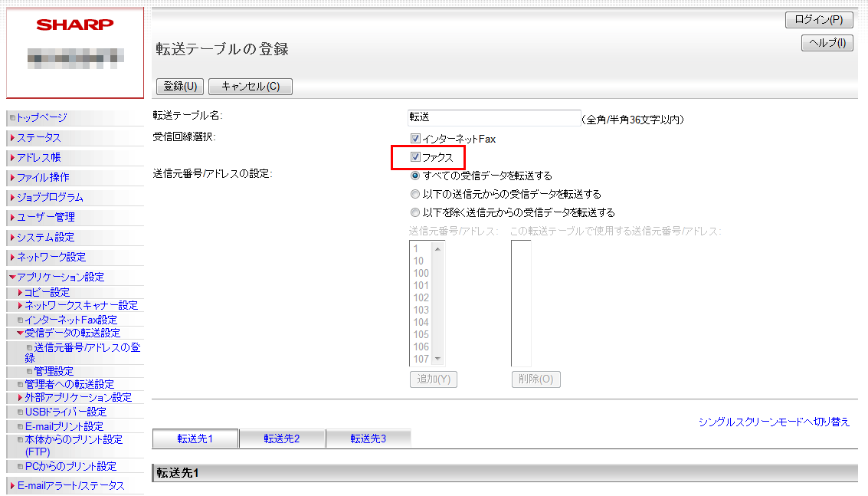
Task: Expand the ステータス menu
Action: pyautogui.click(x=38, y=137)
